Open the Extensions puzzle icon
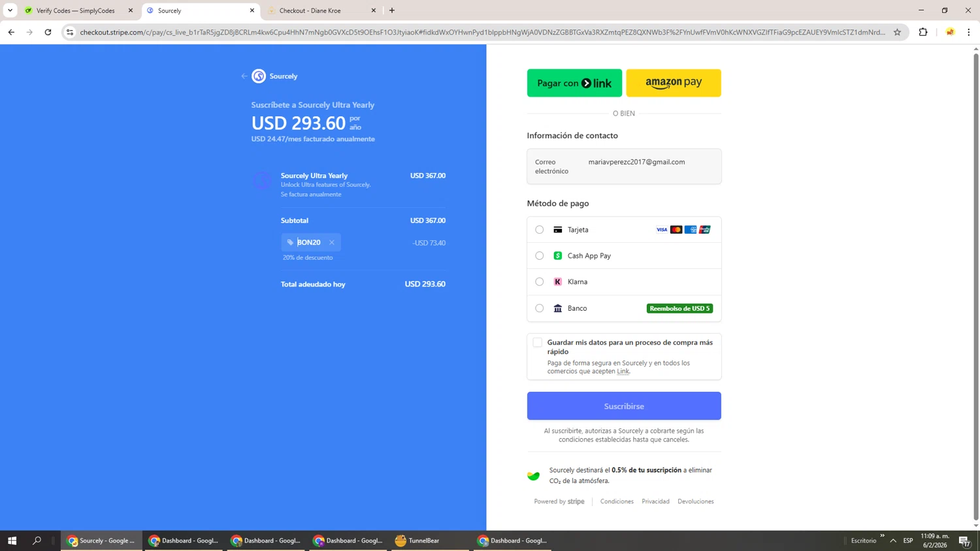Image resolution: width=980 pixels, height=551 pixels. point(923,32)
